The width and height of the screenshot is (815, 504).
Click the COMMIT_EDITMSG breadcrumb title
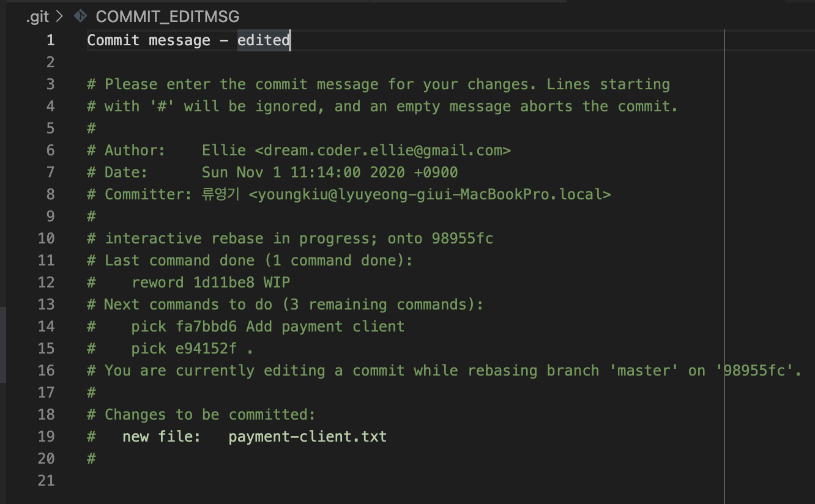[x=168, y=17]
